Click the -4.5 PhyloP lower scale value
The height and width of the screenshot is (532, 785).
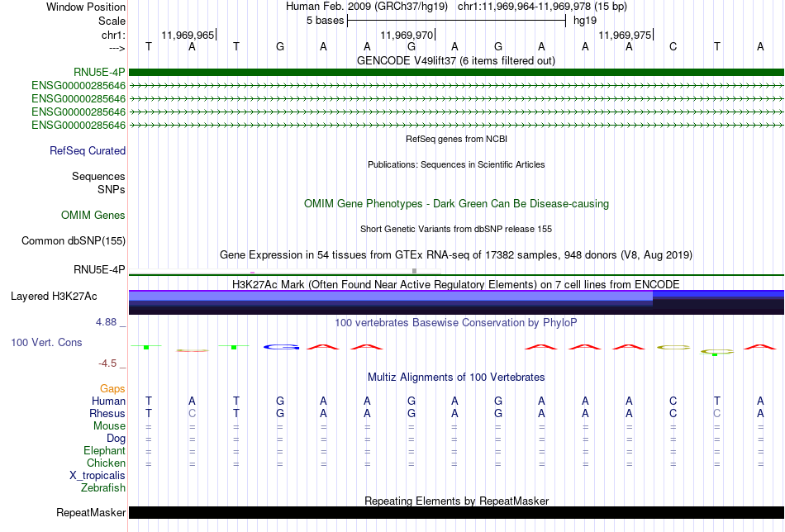(x=107, y=363)
